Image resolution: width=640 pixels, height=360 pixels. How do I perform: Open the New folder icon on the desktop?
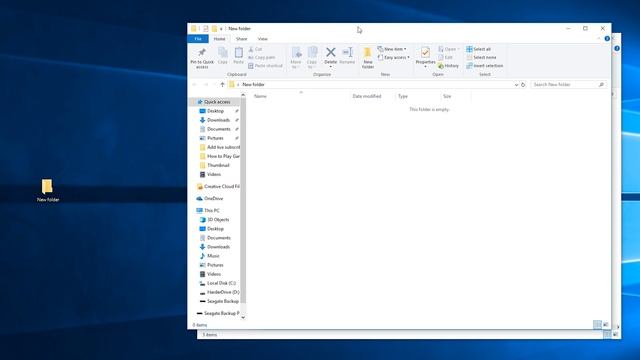47,190
